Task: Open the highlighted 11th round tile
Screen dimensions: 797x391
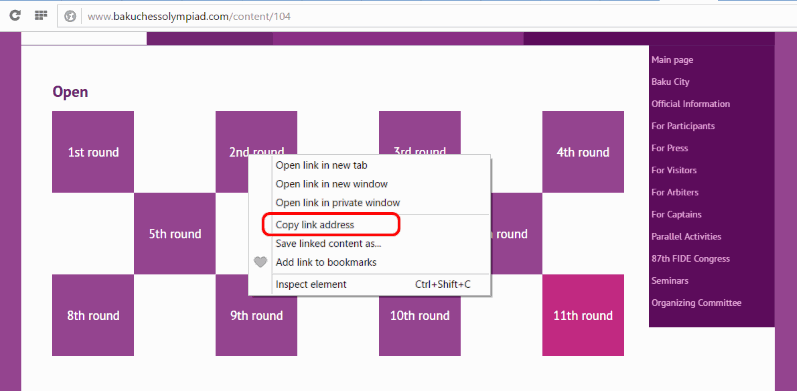Action: tap(583, 315)
